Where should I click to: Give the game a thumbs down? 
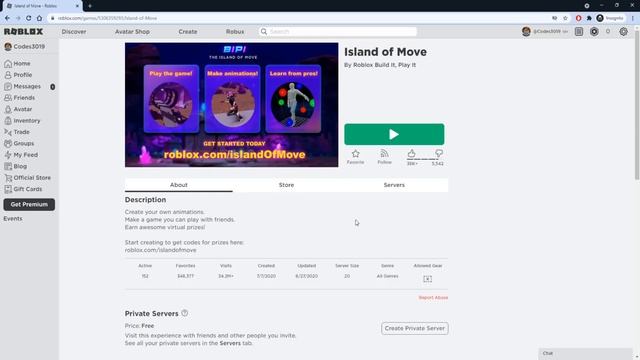[x=439, y=153]
